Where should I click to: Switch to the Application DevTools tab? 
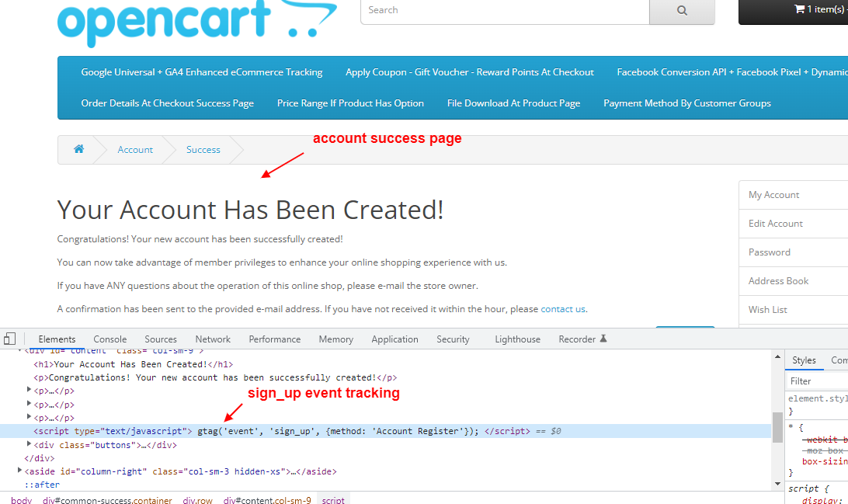tap(394, 339)
